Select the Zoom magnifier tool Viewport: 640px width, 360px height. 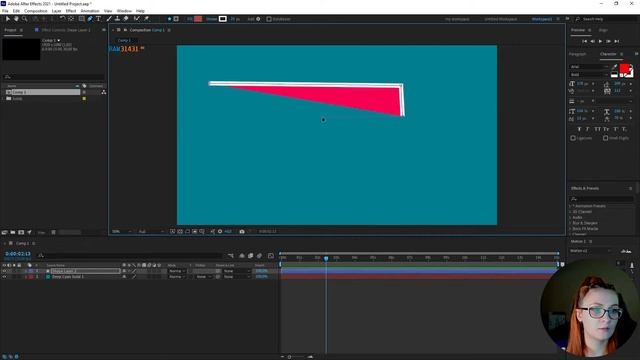[24, 19]
